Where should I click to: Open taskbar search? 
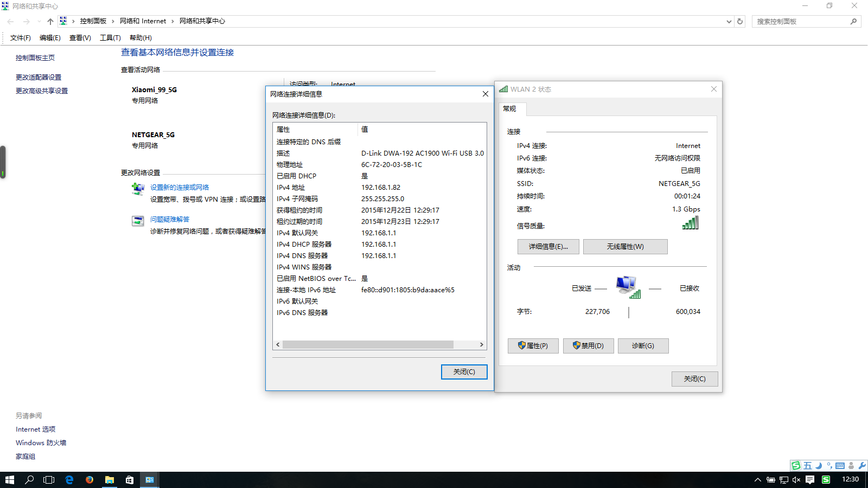pos(29,480)
